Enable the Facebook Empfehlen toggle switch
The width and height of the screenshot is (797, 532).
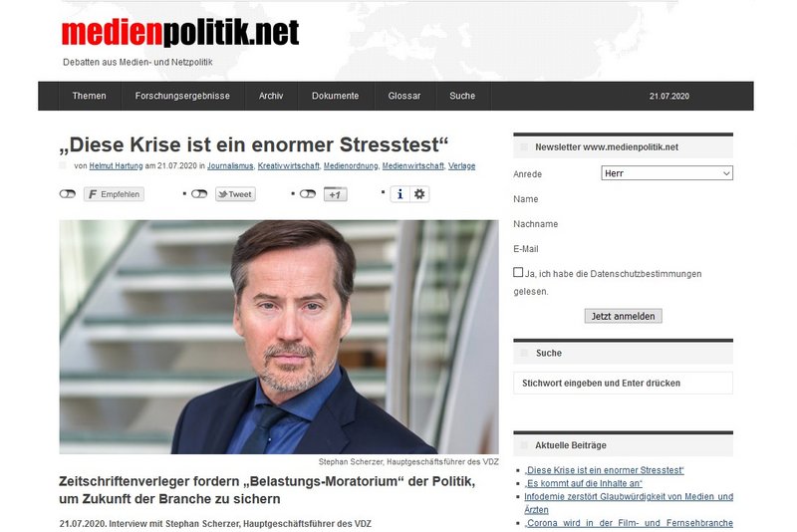[x=68, y=194]
